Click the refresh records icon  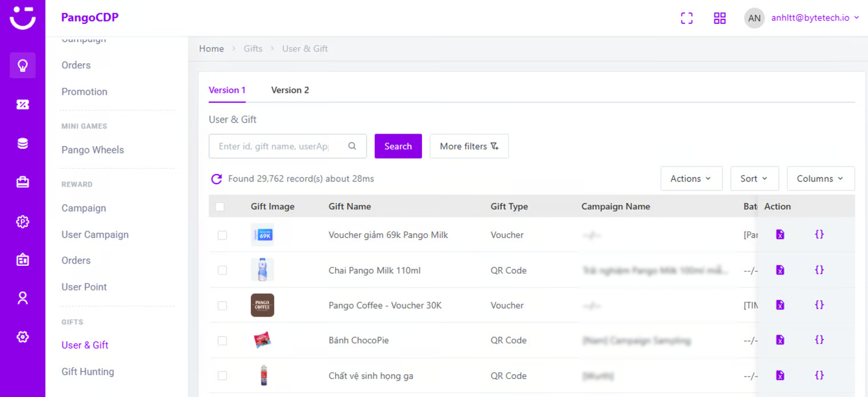pyautogui.click(x=216, y=179)
